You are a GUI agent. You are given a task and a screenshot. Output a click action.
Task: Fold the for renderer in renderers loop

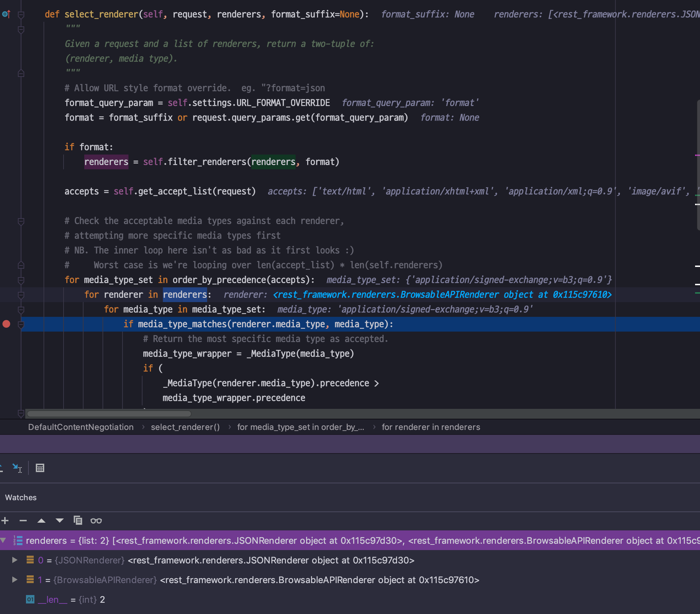[21, 295]
